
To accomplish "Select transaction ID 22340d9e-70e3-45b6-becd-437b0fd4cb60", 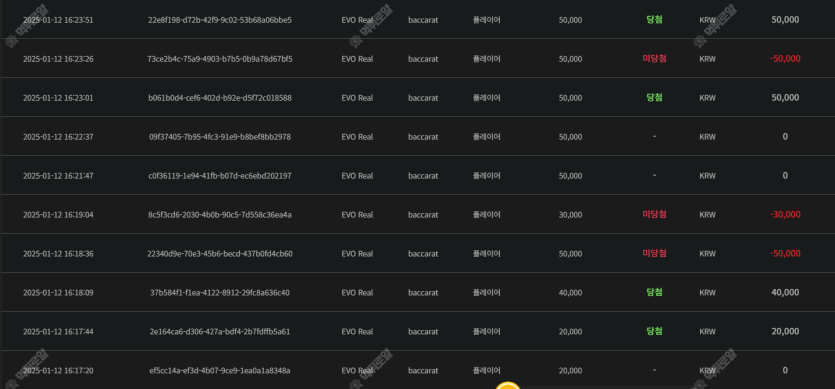I will click(x=220, y=254).
